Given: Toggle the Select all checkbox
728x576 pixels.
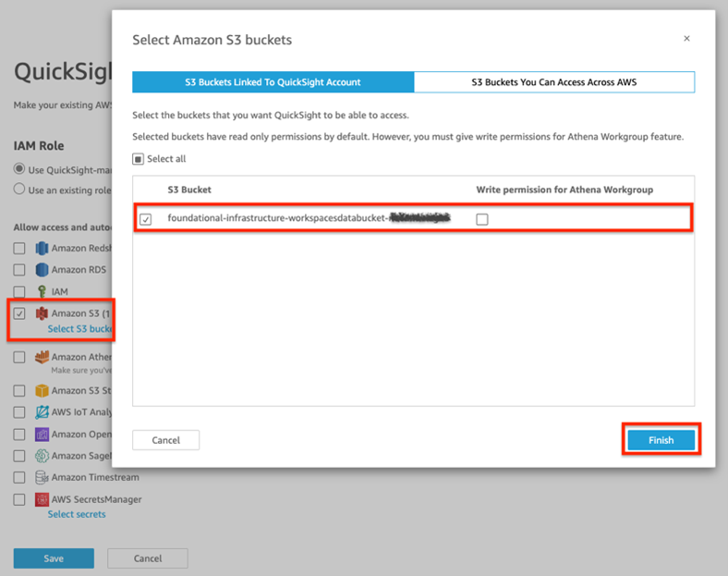Looking at the screenshot, I should (x=138, y=159).
